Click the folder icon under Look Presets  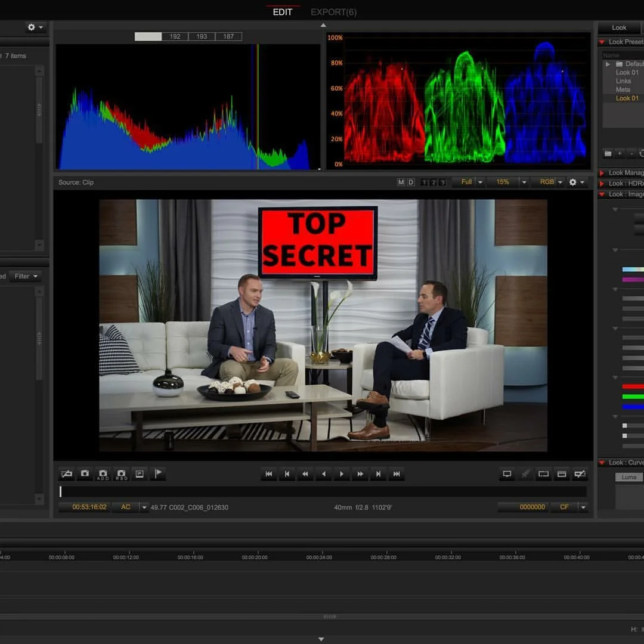coord(608,154)
